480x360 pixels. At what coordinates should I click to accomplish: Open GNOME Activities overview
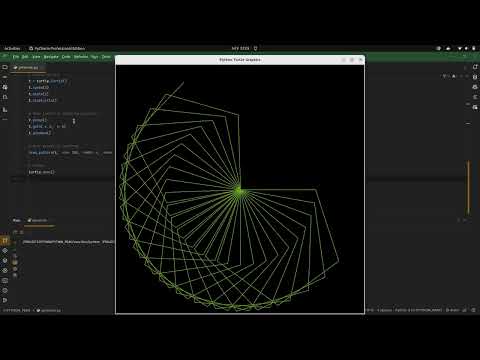tap(12, 48)
